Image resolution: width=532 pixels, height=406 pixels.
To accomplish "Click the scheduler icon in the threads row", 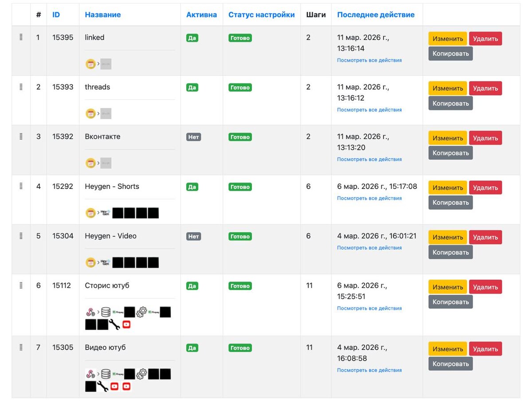I will tap(90, 113).
